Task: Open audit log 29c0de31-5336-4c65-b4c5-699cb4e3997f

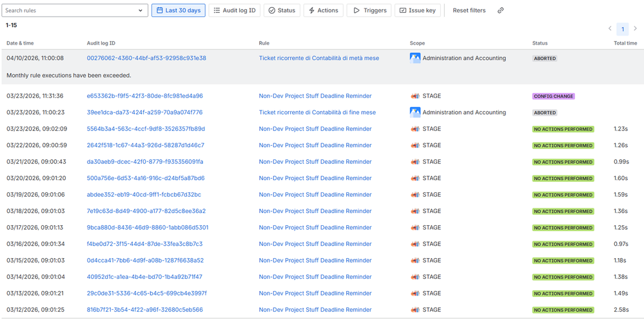Action: coord(146,294)
